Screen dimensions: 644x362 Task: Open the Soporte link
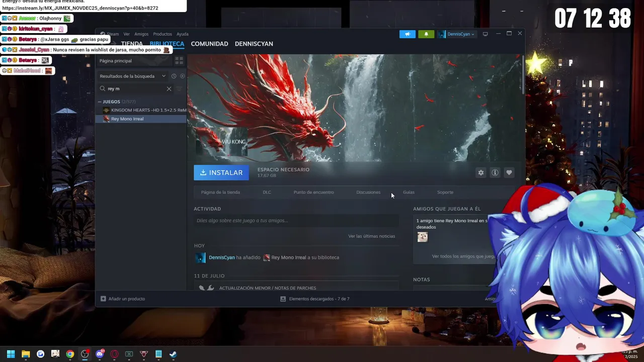(x=445, y=192)
